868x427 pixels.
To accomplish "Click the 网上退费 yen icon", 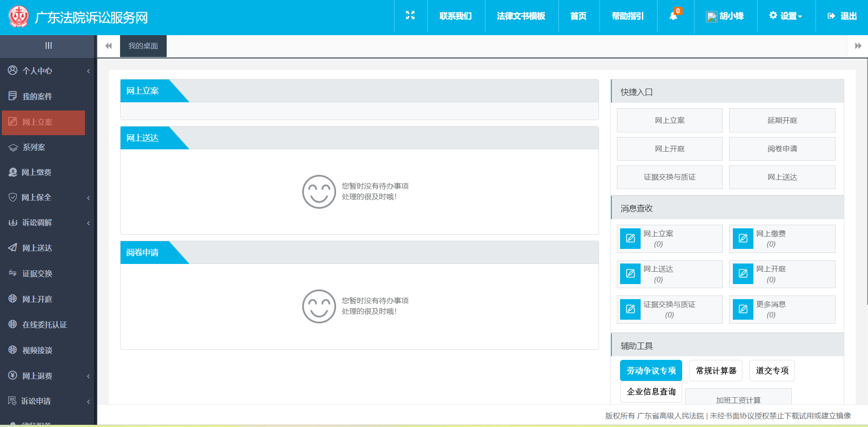I will click(13, 375).
